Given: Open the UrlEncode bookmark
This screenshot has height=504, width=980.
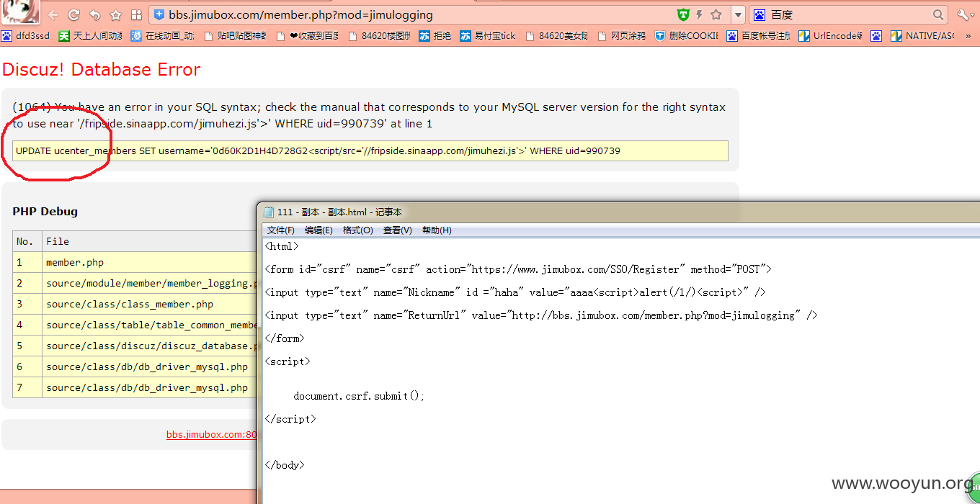Looking at the screenshot, I should pos(830,35).
